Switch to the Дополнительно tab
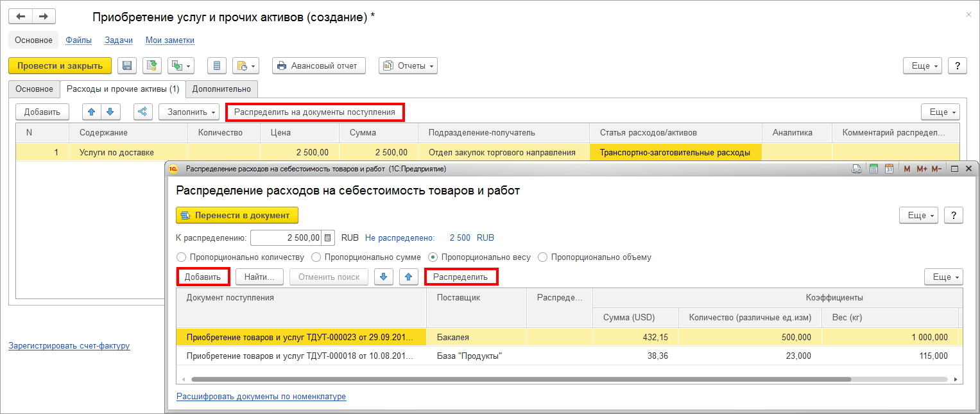Image resolution: width=980 pixels, height=414 pixels. pyautogui.click(x=221, y=89)
